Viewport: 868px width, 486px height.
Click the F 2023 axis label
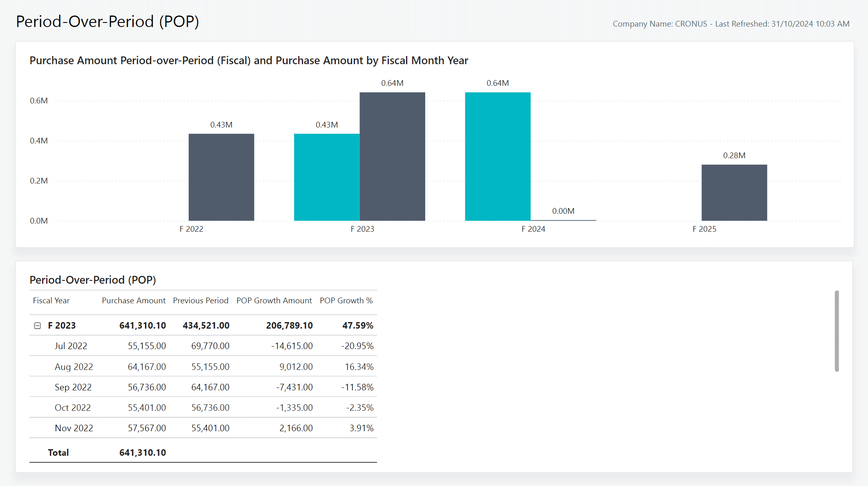point(362,229)
